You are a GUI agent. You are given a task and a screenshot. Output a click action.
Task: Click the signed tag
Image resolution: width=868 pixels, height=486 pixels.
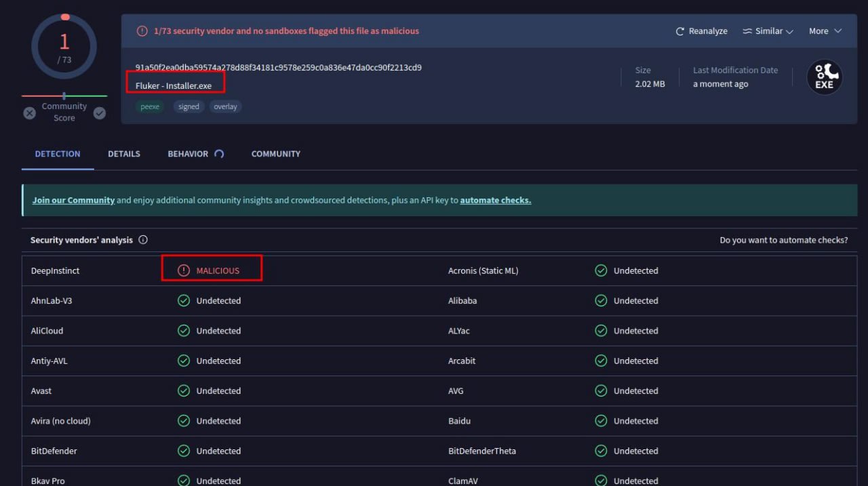189,106
